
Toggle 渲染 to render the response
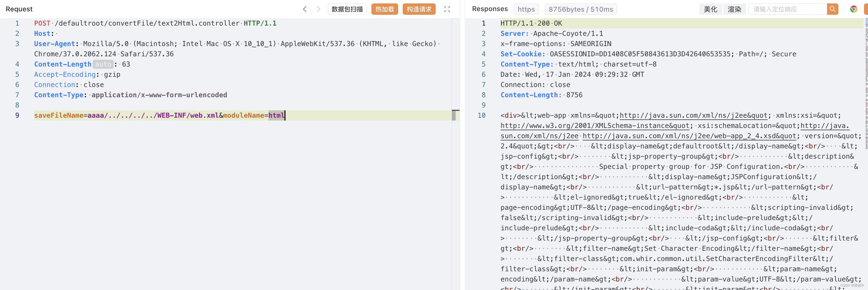734,9
